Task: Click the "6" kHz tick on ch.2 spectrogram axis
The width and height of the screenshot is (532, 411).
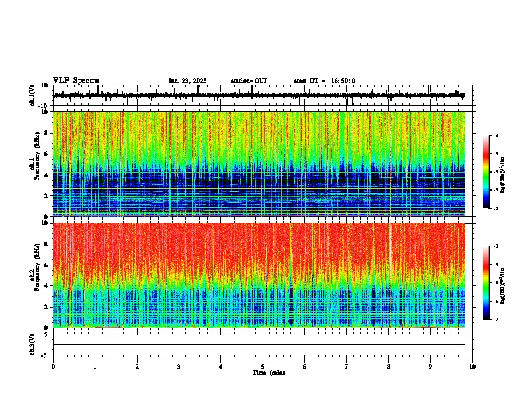Action: (47, 265)
